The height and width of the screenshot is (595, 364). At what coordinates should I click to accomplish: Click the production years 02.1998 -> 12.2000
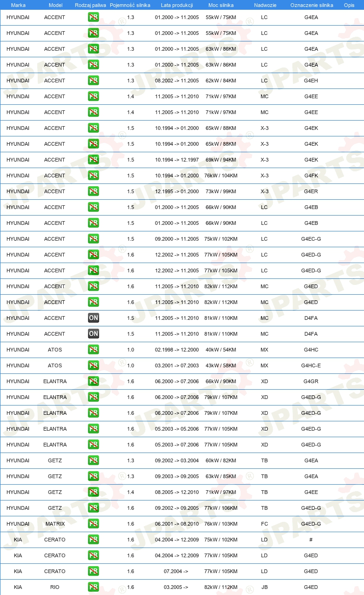[177, 350]
